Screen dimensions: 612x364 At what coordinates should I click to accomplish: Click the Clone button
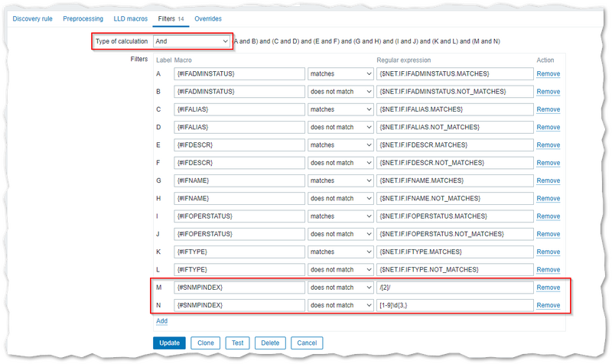pyautogui.click(x=205, y=343)
